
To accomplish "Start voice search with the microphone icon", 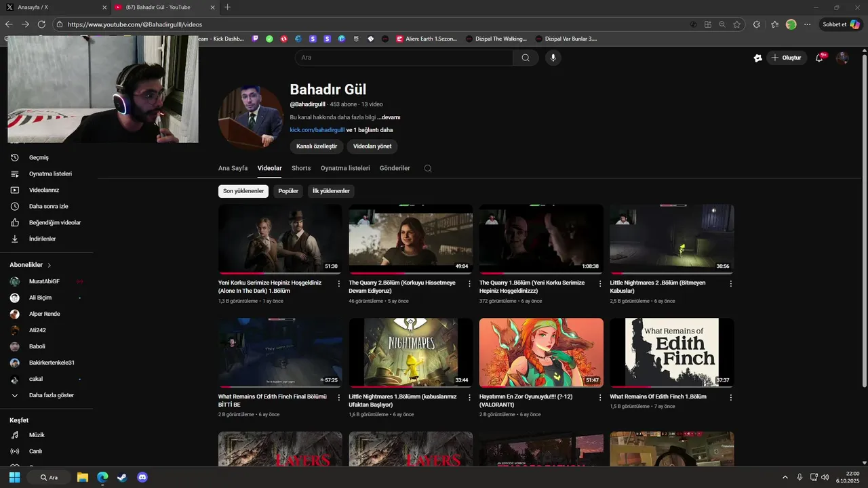I will point(553,58).
